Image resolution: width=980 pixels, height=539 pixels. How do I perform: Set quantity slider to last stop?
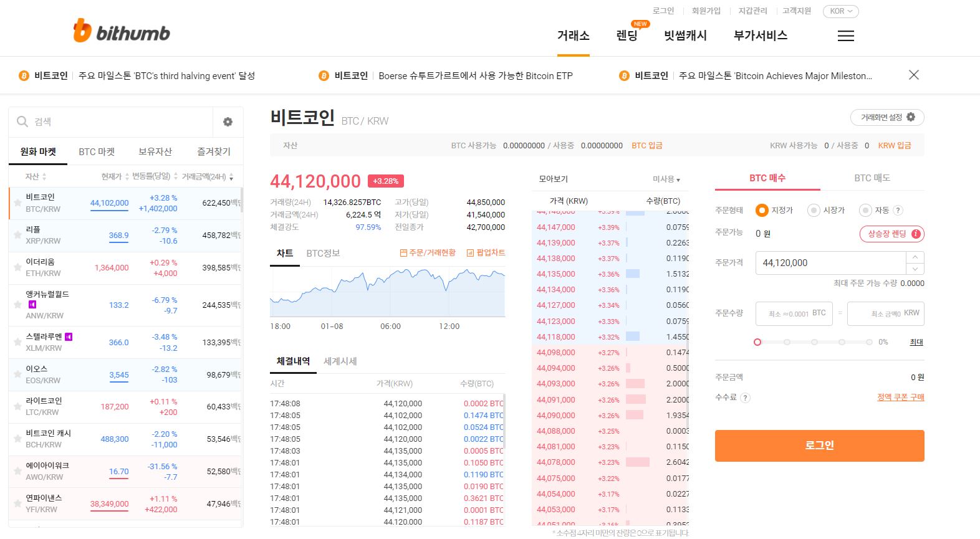click(868, 342)
